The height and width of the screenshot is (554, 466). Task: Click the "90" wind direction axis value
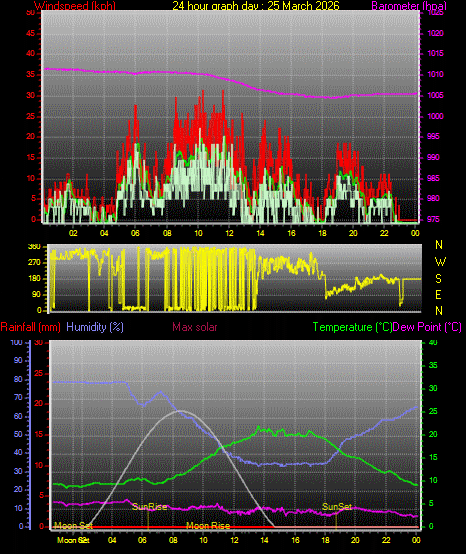coord(36,295)
